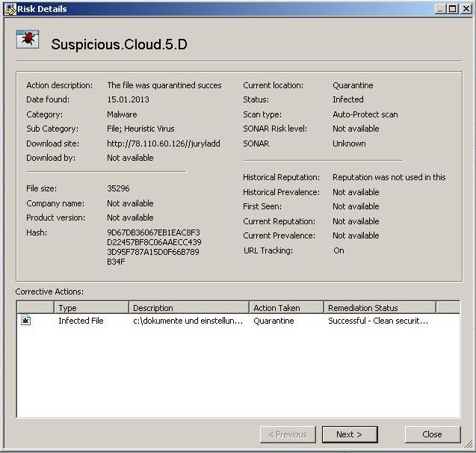
Task: Click the Product version: label
Action: point(55,218)
